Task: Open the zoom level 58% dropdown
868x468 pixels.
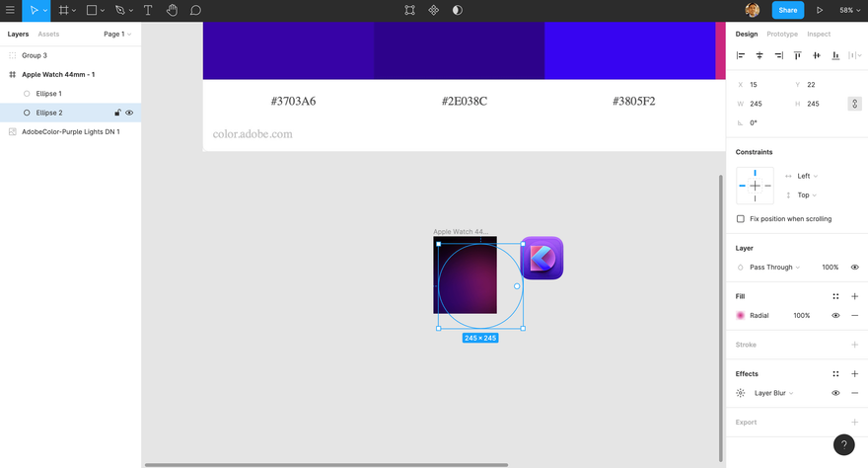Action: tap(849, 11)
